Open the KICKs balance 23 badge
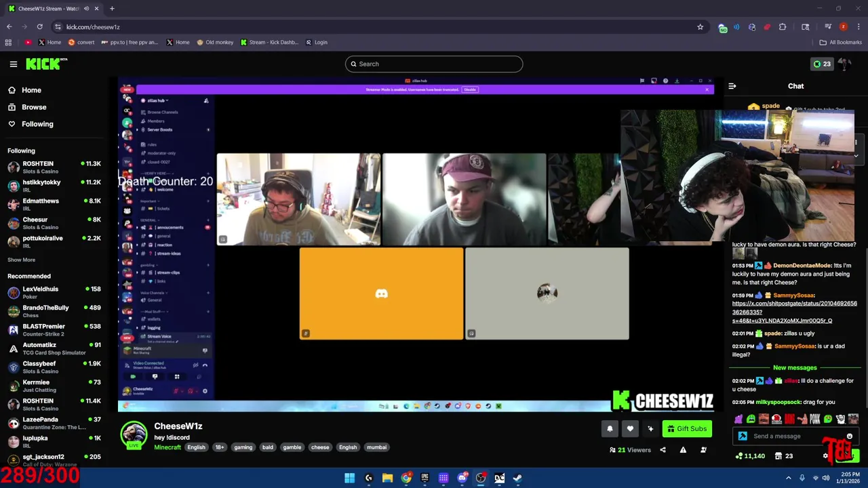Screen dimensions: 868x488 [x=822, y=64]
